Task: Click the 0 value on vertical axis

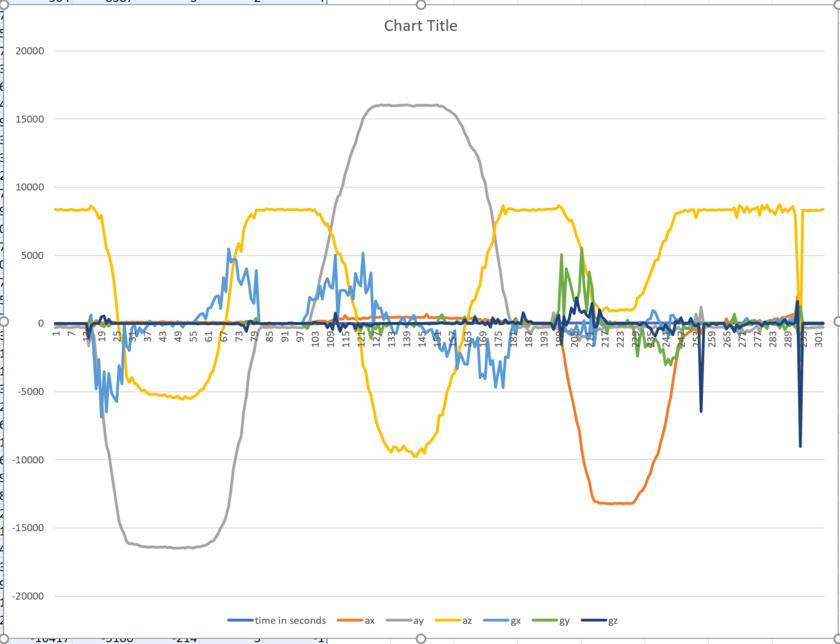Action: coord(41,323)
